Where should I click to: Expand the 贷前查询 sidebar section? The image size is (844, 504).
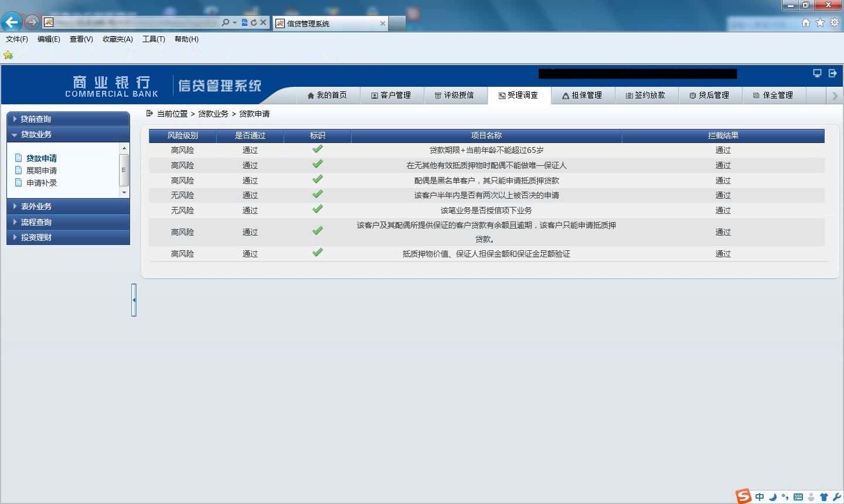68,119
